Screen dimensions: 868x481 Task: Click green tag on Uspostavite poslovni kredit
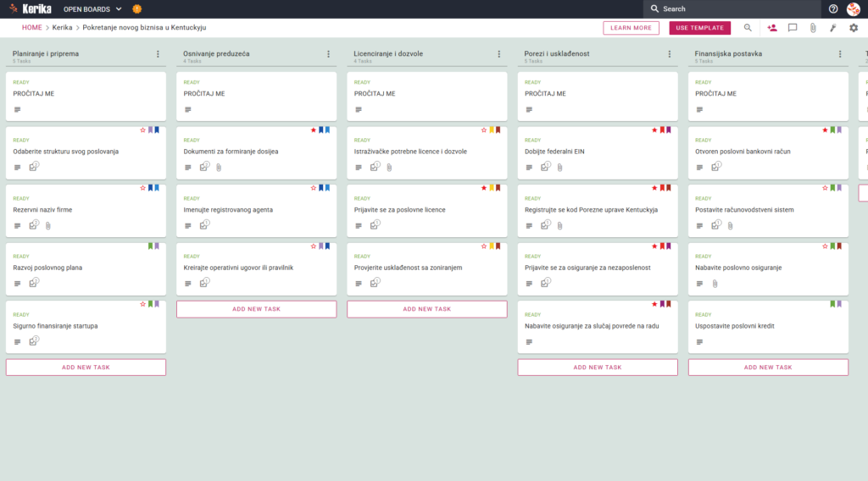tap(832, 304)
